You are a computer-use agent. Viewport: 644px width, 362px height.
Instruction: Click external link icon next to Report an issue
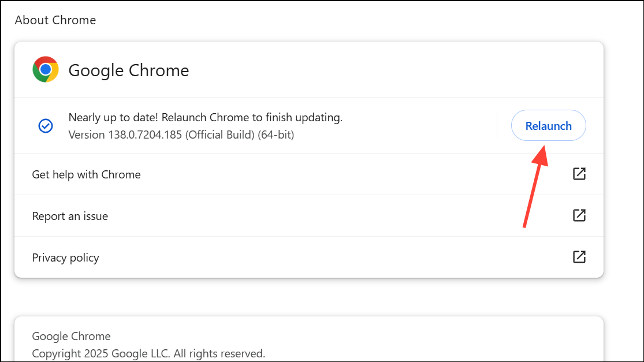tap(579, 215)
